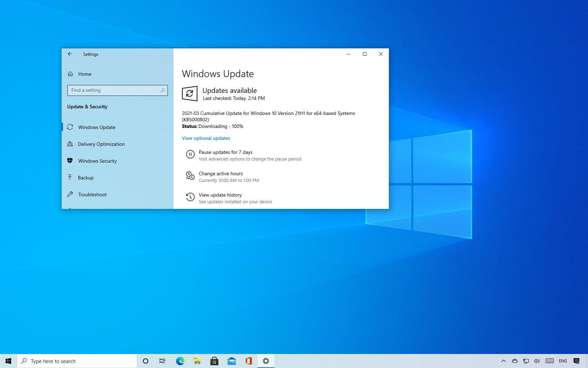Open the Mail app from the taskbar
Image resolution: width=588 pixels, height=368 pixels.
pos(231,361)
